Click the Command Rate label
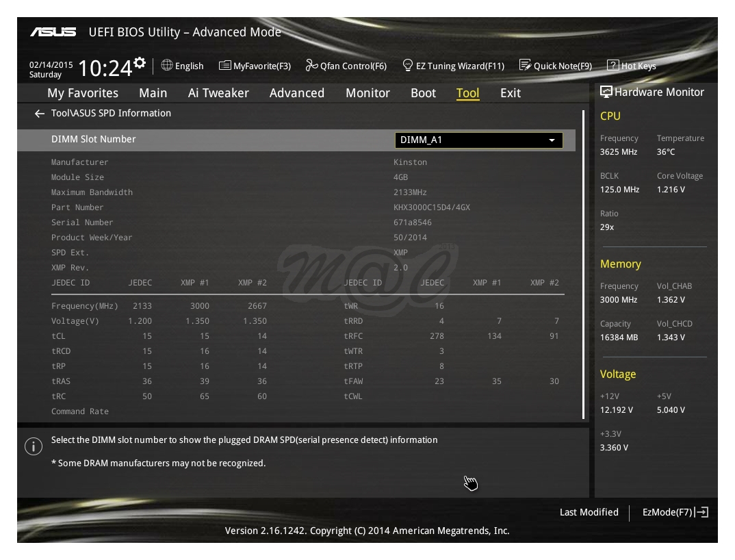 click(x=79, y=411)
